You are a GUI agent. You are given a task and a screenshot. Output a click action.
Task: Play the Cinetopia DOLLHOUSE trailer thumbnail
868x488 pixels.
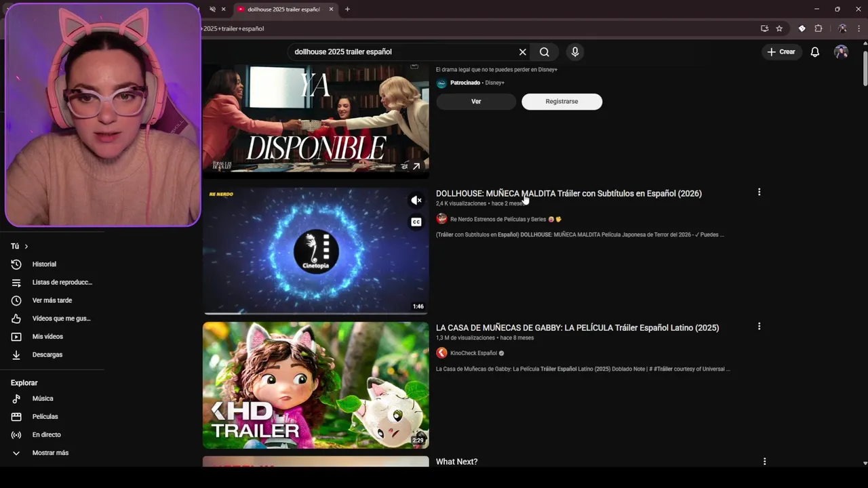(315, 251)
